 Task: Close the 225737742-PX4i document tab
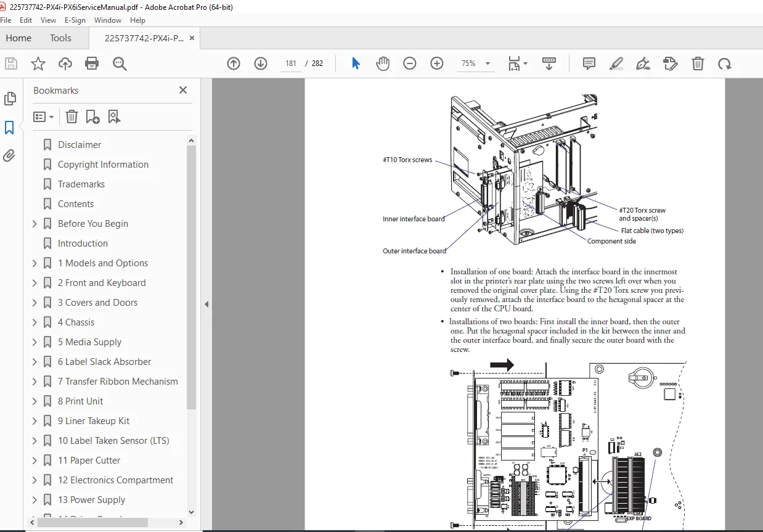tap(192, 38)
